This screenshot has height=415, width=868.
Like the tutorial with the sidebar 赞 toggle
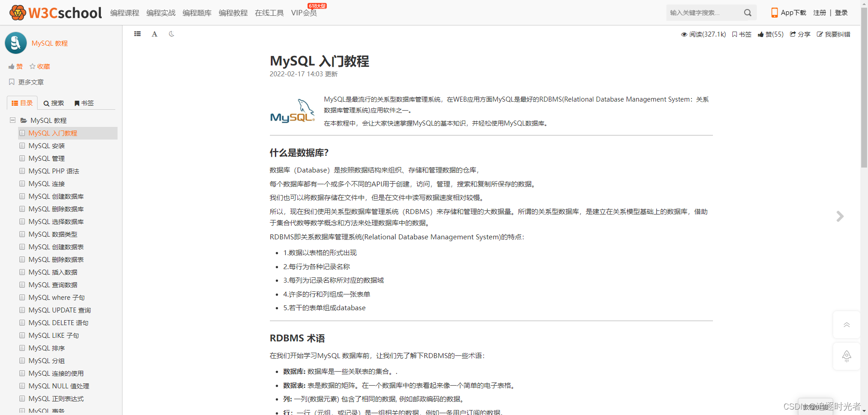coord(15,66)
